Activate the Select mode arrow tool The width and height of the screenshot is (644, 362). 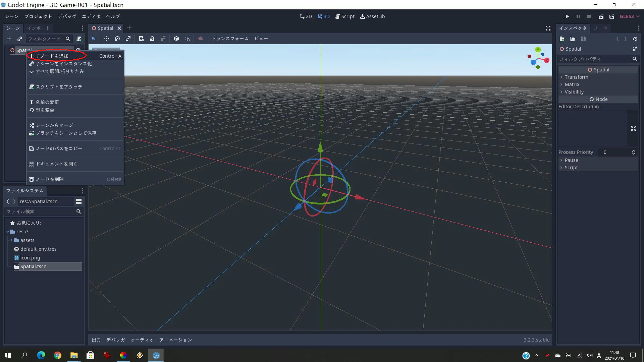click(x=93, y=39)
